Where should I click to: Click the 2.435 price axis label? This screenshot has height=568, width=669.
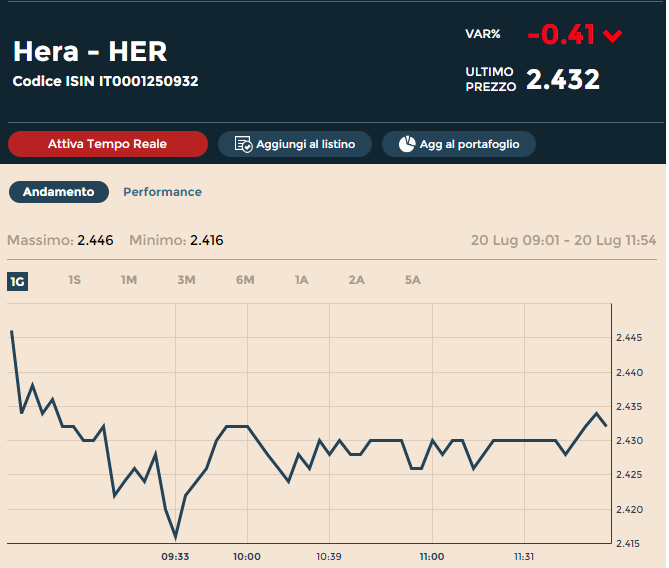pyautogui.click(x=629, y=406)
